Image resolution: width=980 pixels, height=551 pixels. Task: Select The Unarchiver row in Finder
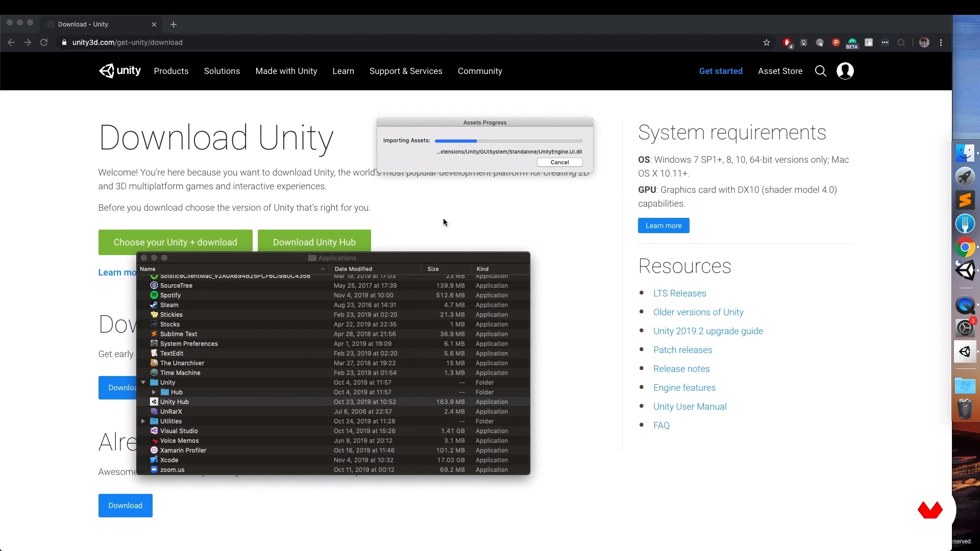pos(333,363)
